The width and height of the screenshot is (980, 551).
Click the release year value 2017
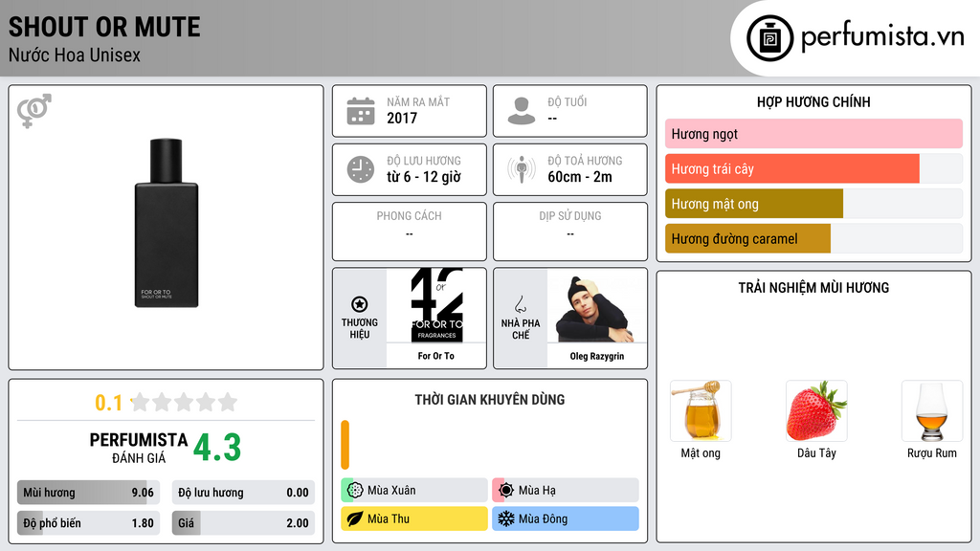402,118
